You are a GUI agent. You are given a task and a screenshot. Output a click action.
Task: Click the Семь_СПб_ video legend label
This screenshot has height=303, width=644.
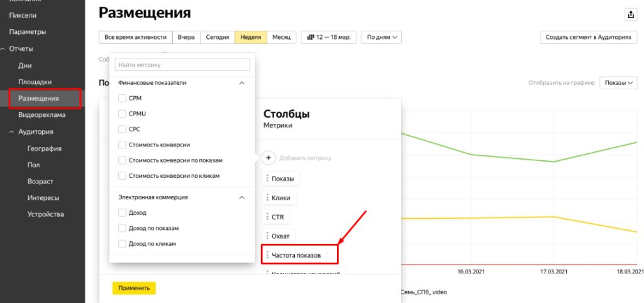point(423,292)
